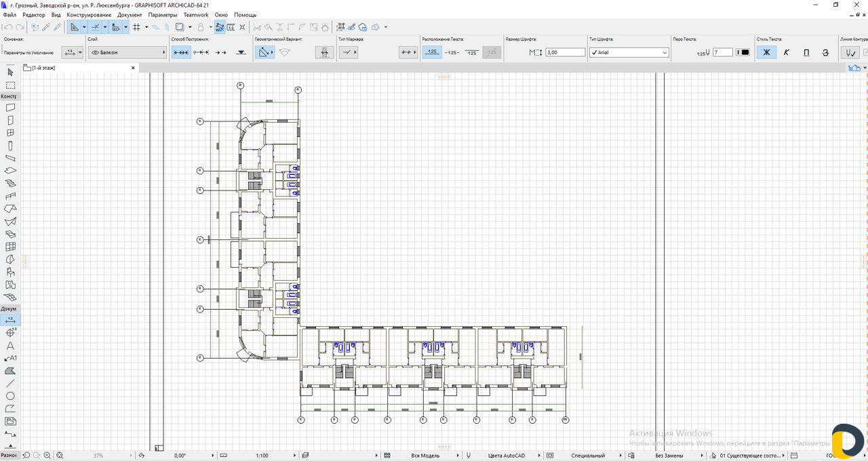Image resolution: width=868 pixels, height=461 pixels.
Task: Open the Специальный popup in status bar
Action: click(588, 456)
